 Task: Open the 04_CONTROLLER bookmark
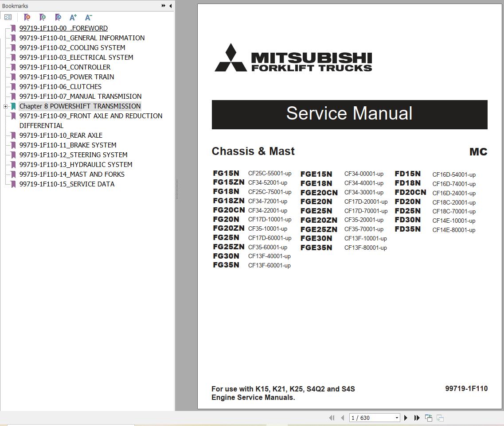pyautogui.click(x=65, y=67)
